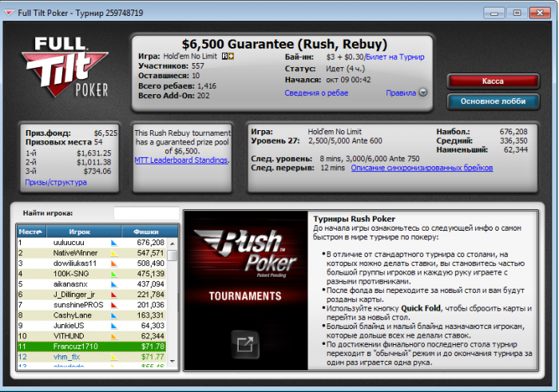Sort by Фишки column header
The width and height of the screenshot is (559, 392).
(x=150, y=232)
